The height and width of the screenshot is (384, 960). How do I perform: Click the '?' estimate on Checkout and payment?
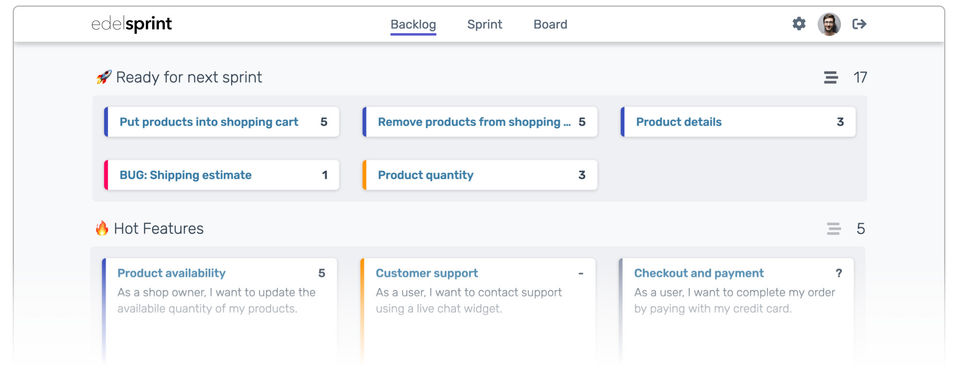click(x=839, y=273)
